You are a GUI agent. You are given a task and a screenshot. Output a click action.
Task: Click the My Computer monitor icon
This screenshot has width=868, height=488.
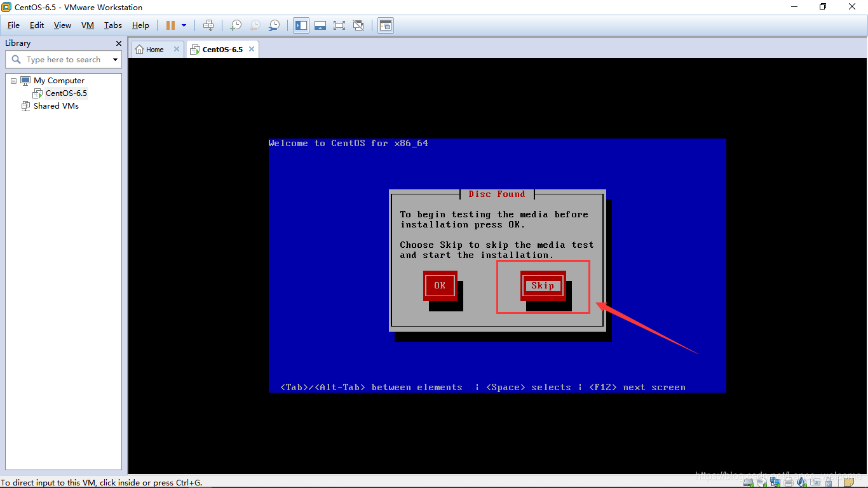25,81
